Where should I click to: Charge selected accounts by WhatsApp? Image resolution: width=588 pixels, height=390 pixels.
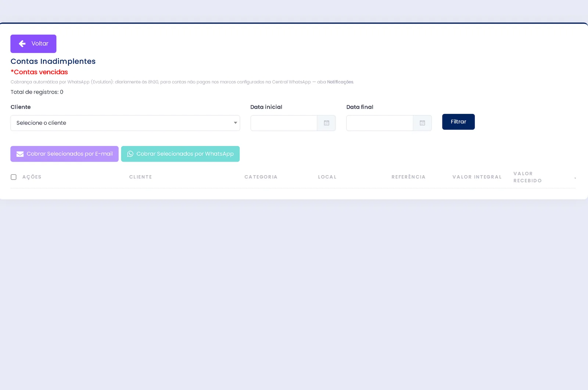(x=180, y=154)
